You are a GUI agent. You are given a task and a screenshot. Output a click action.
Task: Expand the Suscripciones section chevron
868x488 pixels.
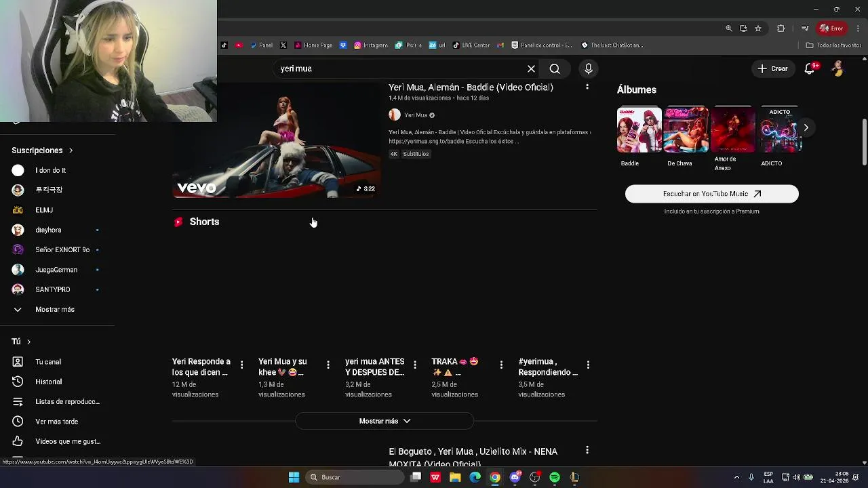click(x=71, y=150)
